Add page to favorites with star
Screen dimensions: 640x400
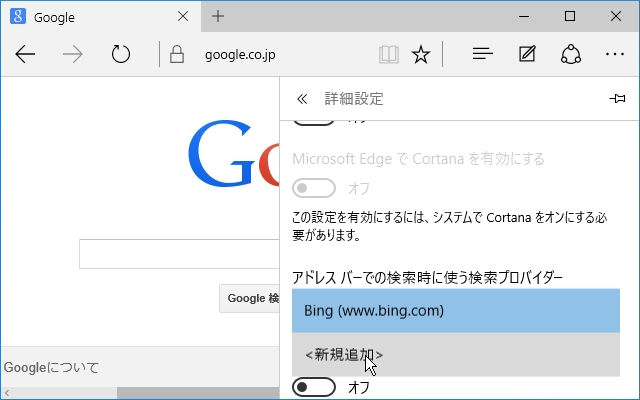click(x=421, y=54)
